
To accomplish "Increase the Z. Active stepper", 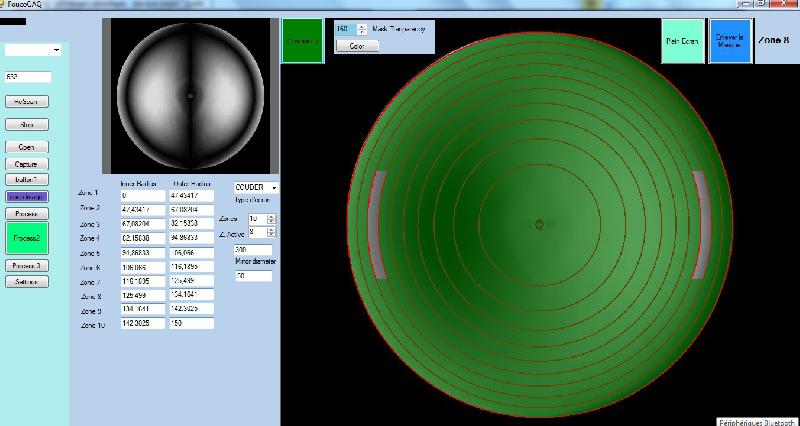I will pos(271,230).
